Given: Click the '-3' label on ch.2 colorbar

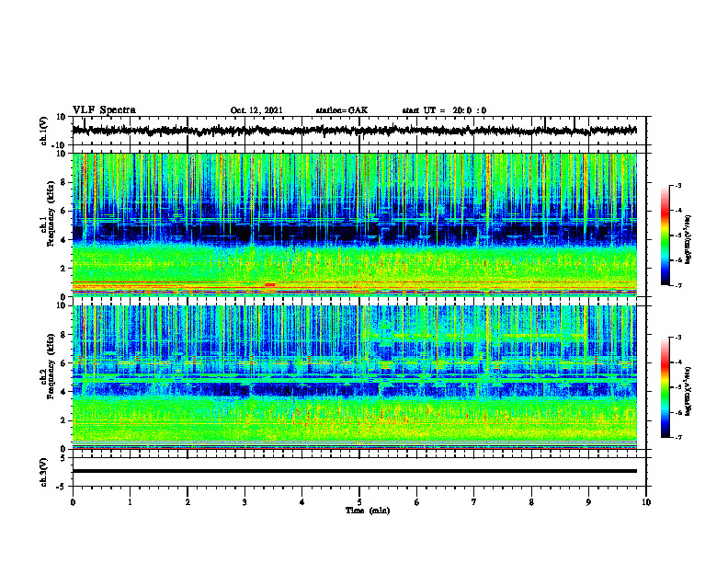Looking at the screenshot, I should pos(677,338).
